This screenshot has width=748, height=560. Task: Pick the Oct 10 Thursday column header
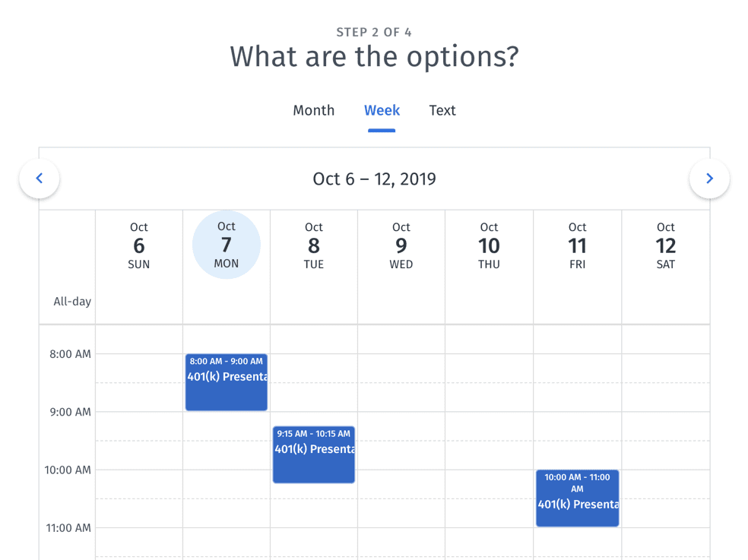point(489,245)
